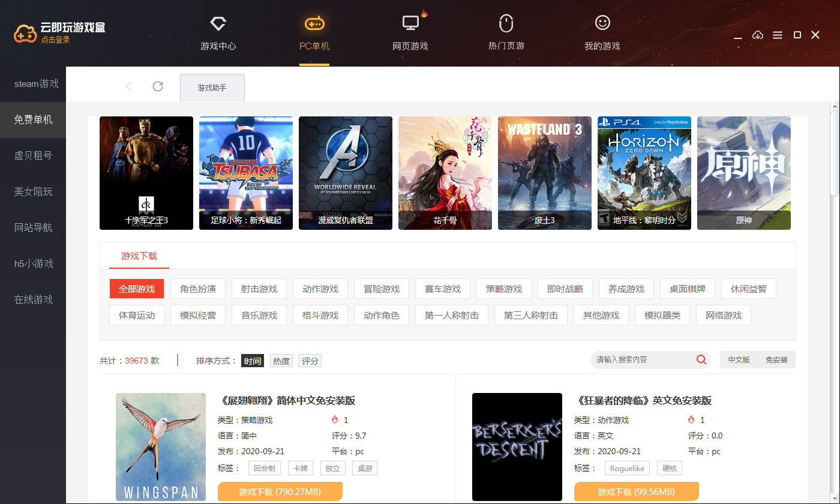Screen dimensions: 840x504
Task: Open the 原神 game banner
Action: pos(744,173)
